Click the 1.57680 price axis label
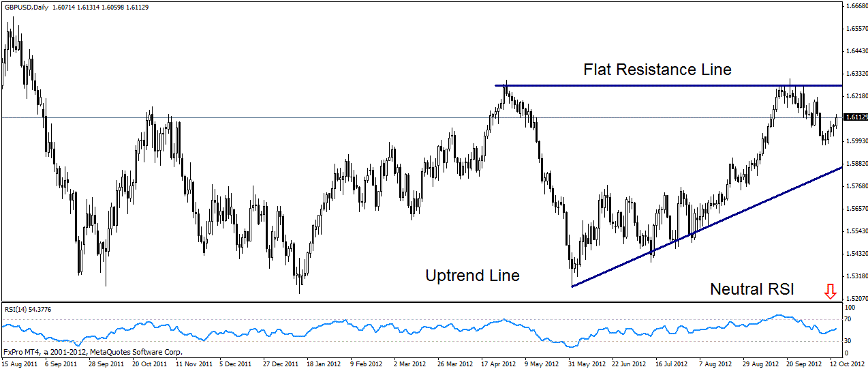Viewport: 868px width, 369px height. click(x=856, y=186)
